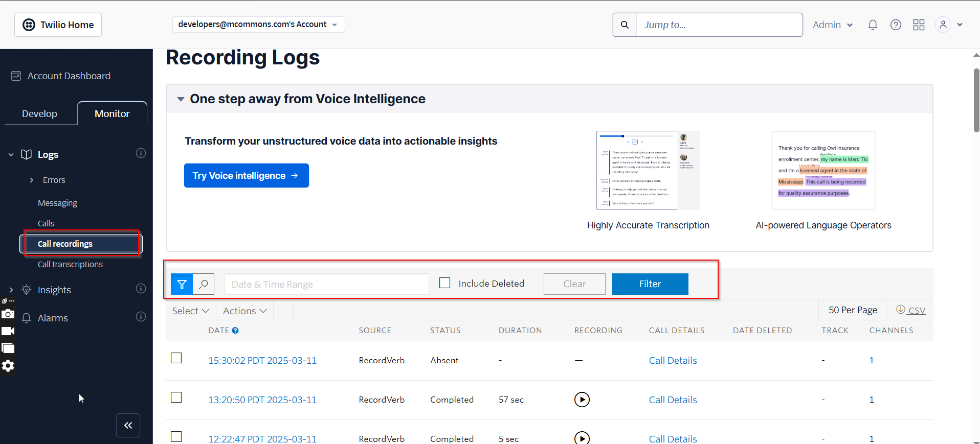Image resolution: width=980 pixels, height=444 pixels.
Task: Play the 13:20:50 recording
Action: 582,400
